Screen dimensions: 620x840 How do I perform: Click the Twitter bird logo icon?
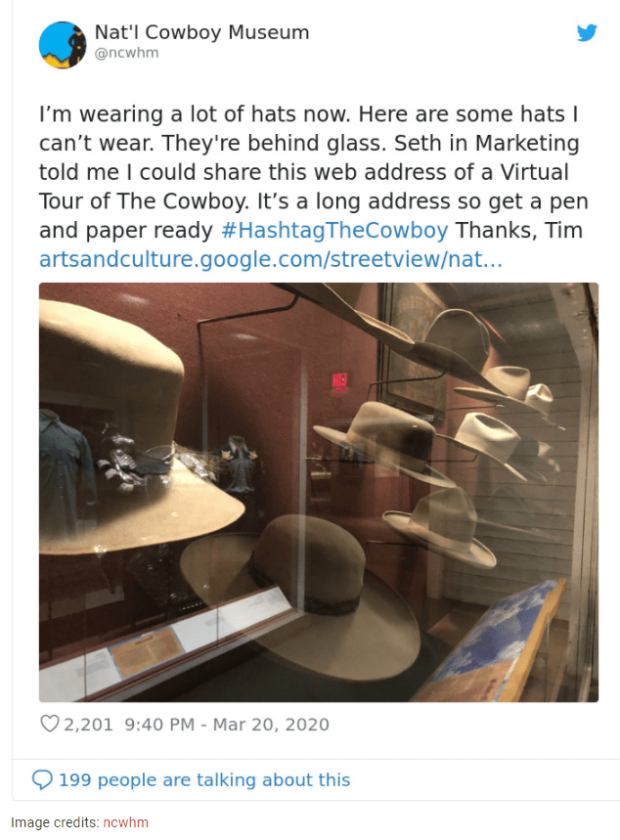587,32
